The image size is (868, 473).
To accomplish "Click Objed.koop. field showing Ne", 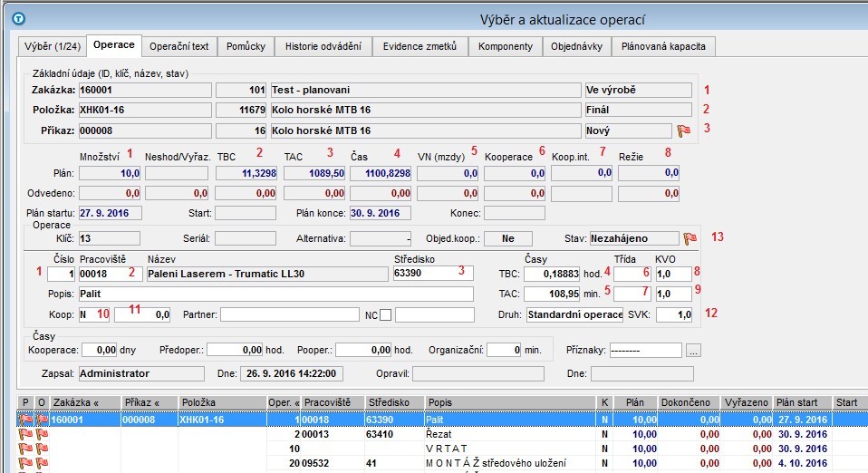I will [508, 238].
